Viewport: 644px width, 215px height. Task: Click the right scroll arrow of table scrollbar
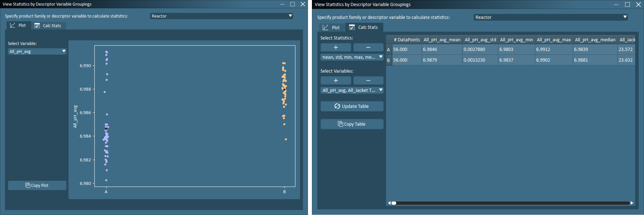point(632,203)
